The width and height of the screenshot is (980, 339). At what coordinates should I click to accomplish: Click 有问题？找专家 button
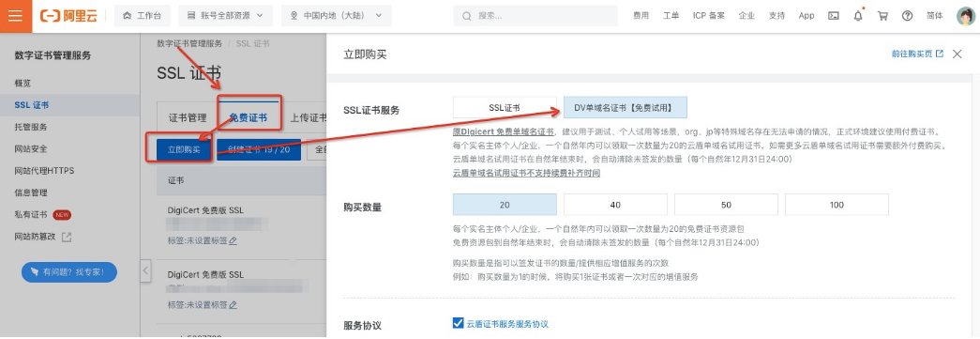tap(69, 272)
